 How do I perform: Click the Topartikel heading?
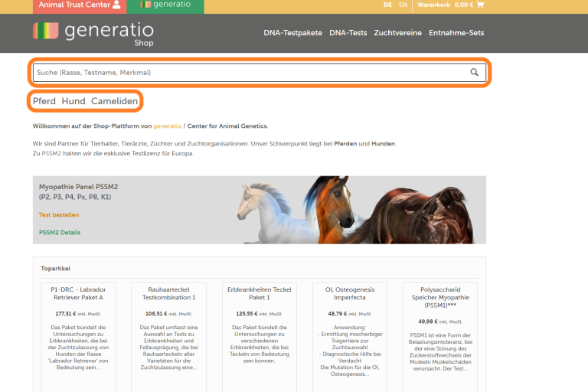tap(55, 269)
